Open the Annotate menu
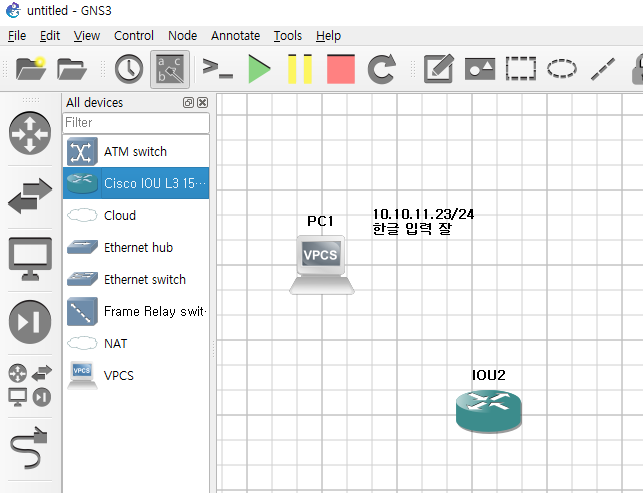643x493 pixels. [235, 36]
